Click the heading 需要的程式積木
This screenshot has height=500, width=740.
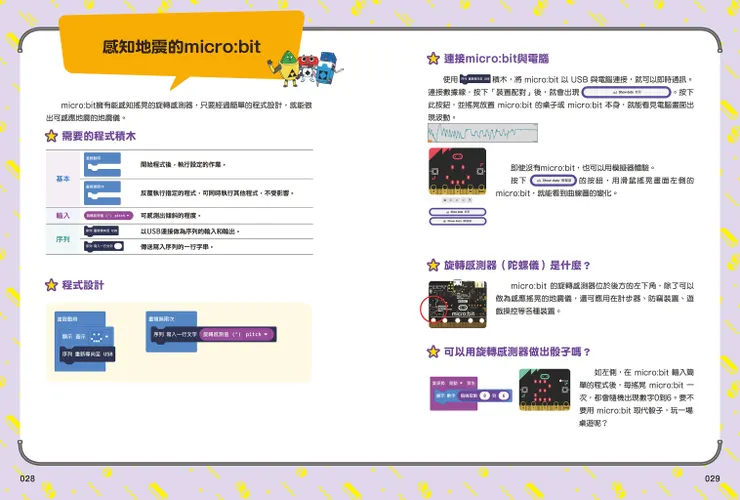[99, 136]
